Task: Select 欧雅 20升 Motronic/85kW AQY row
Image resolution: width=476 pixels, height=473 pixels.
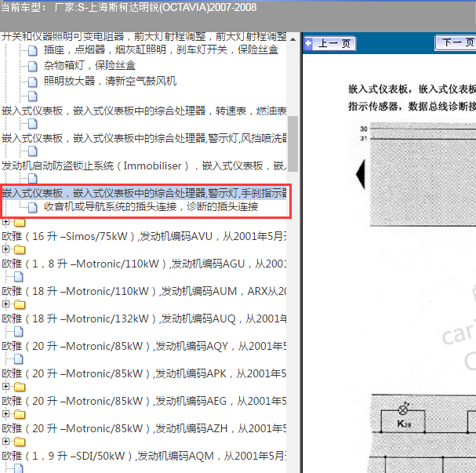Action: pyautogui.click(x=144, y=346)
